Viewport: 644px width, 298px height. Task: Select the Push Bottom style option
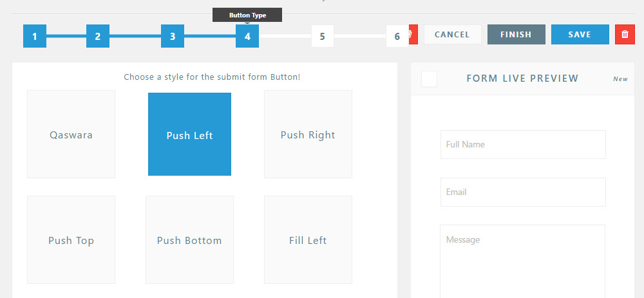pyautogui.click(x=189, y=240)
